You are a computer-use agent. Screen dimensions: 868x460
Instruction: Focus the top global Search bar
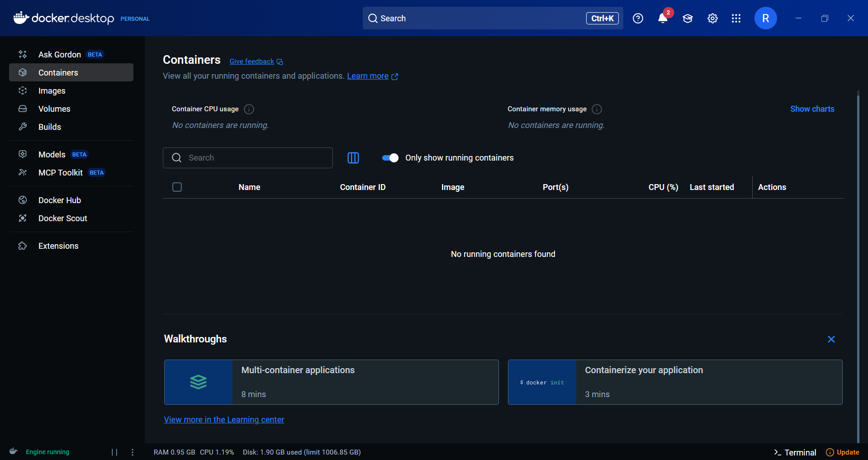pyautogui.click(x=493, y=18)
